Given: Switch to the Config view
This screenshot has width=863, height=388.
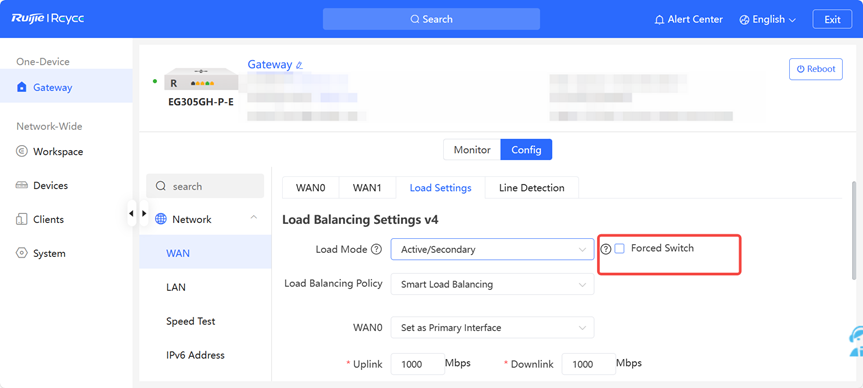Looking at the screenshot, I should tap(526, 150).
